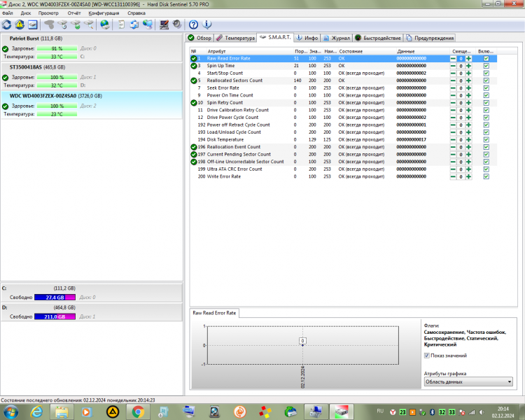This screenshot has height=420, width=525.
Task: Click green minus on Write Error Rate row
Action: tap(453, 176)
